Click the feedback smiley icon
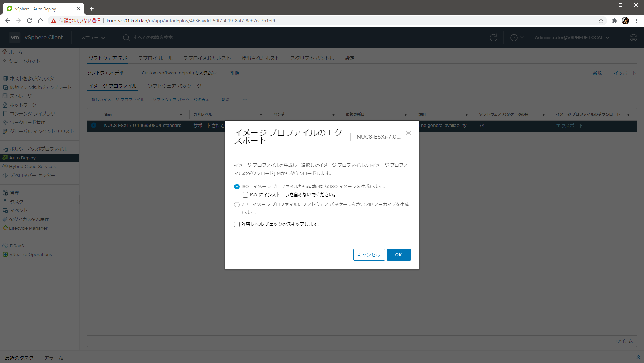Image resolution: width=644 pixels, height=363 pixels. click(x=633, y=38)
